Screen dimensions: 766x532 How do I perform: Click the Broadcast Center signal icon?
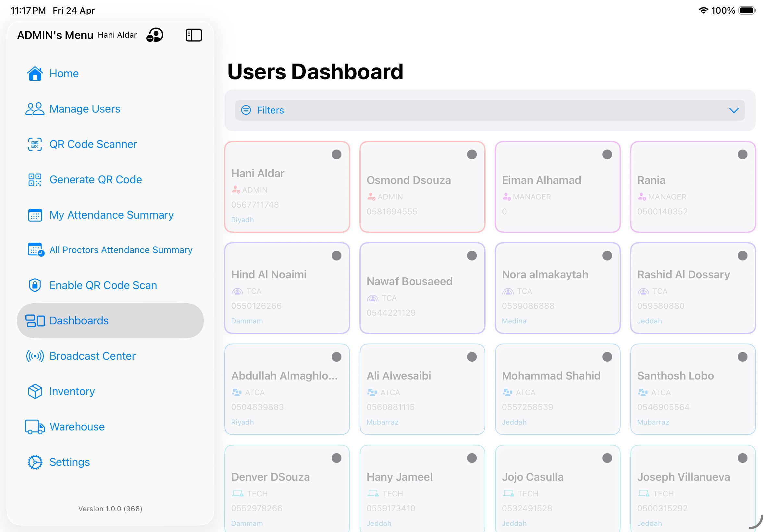point(35,356)
